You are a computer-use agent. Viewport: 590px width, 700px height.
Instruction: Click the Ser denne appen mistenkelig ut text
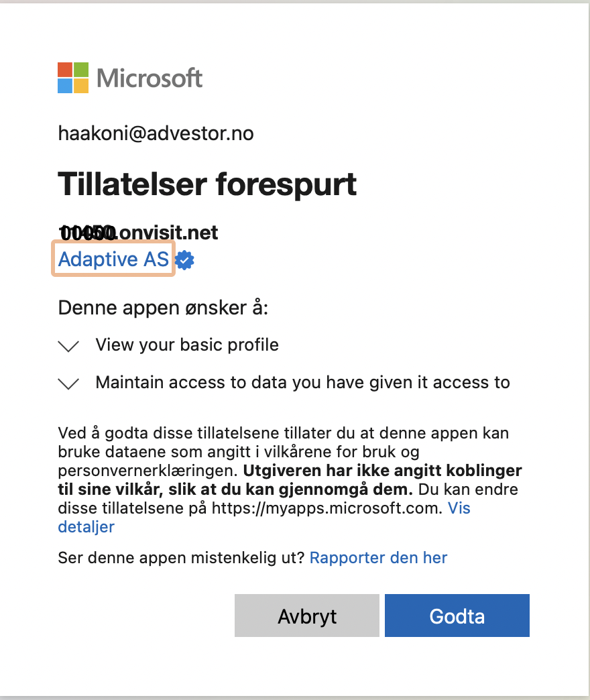pyautogui.click(x=181, y=558)
